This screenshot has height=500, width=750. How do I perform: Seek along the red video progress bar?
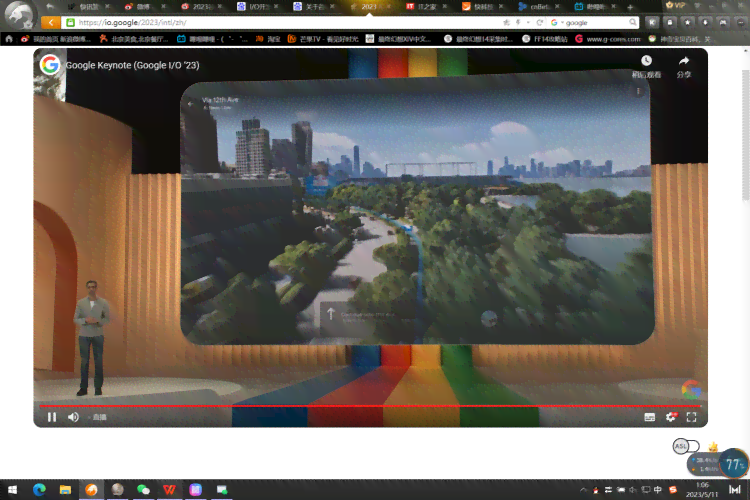tap(370, 406)
